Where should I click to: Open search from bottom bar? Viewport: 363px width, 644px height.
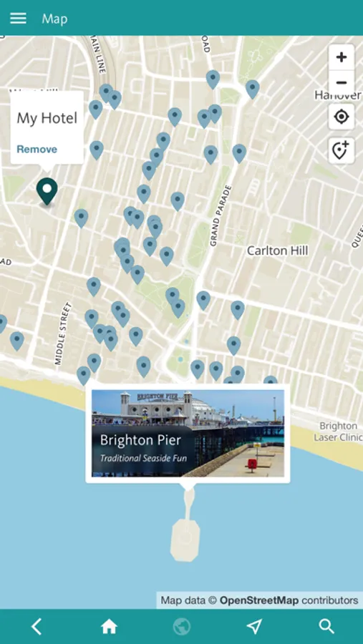tap(326, 627)
